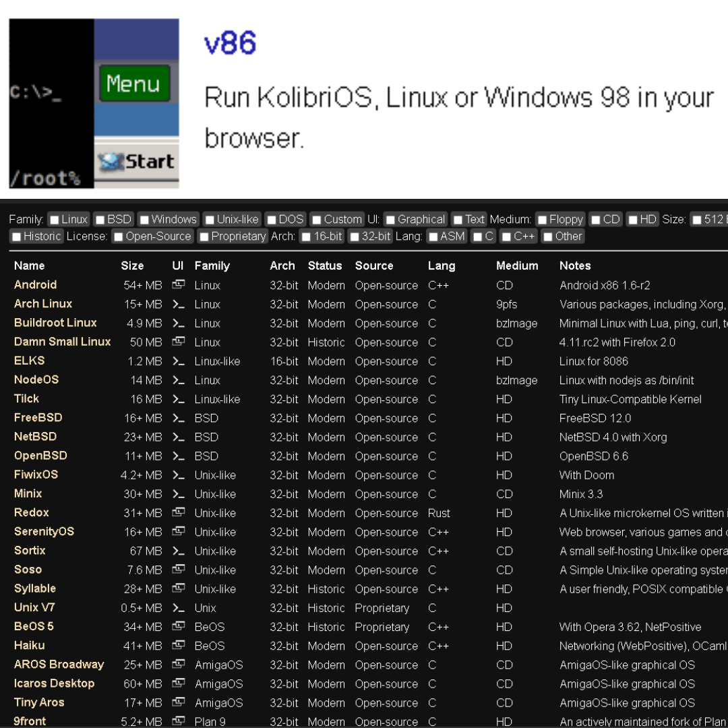This screenshot has width=728, height=728.
Task: Click the graphical UI icon for Redox
Action: coord(178,513)
